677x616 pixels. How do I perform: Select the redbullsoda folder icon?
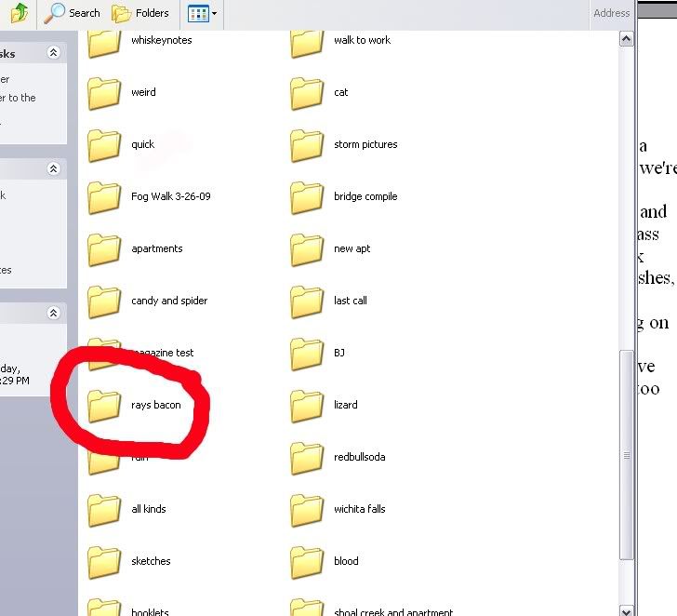307,458
